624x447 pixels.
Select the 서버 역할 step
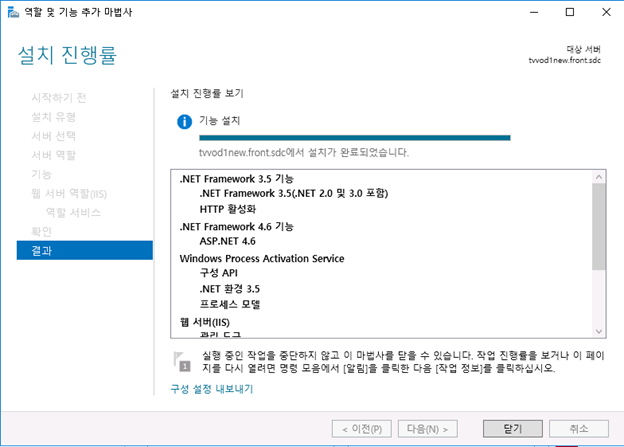click(x=53, y=155)
